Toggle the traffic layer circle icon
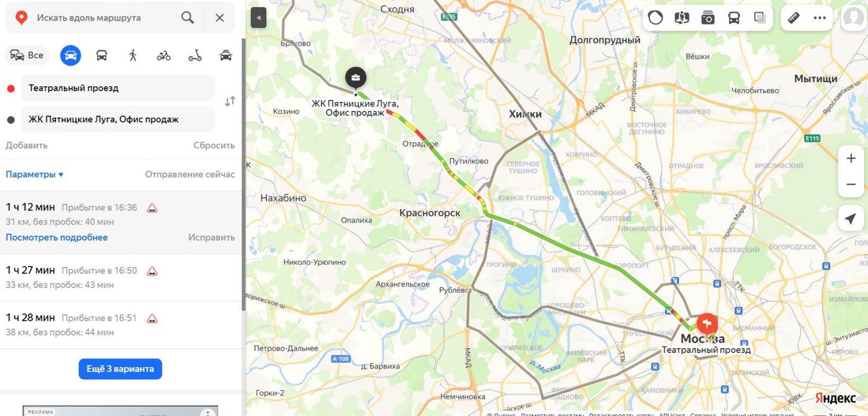The width and height of the screenshot is (868, 416). pyautogui.click(x=655, y=18)
